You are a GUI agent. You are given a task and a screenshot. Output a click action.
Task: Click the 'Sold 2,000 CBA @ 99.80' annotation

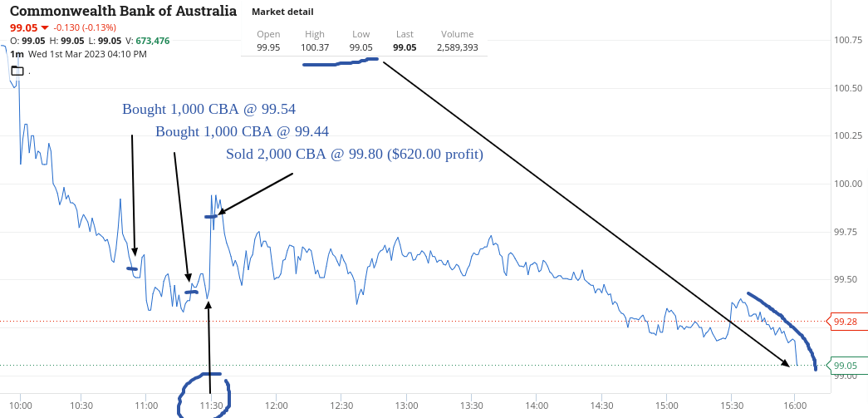click(355, 154)
